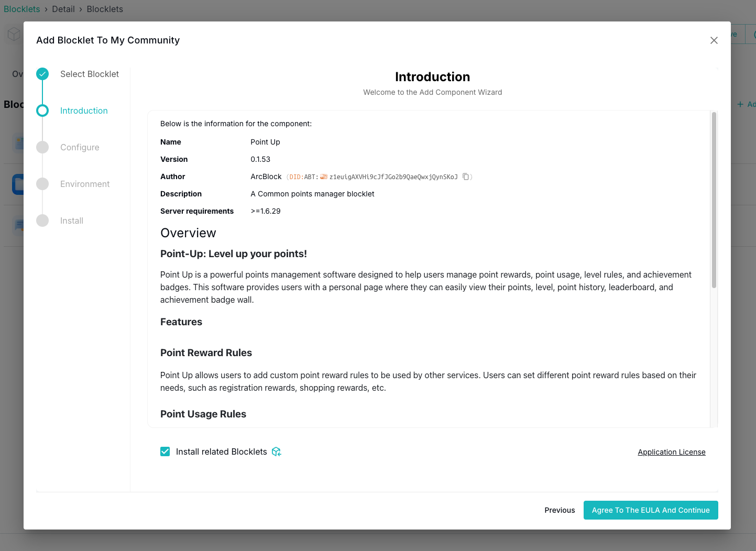
Task: Click the Environment step circle
Action: (x=42, y=184)
